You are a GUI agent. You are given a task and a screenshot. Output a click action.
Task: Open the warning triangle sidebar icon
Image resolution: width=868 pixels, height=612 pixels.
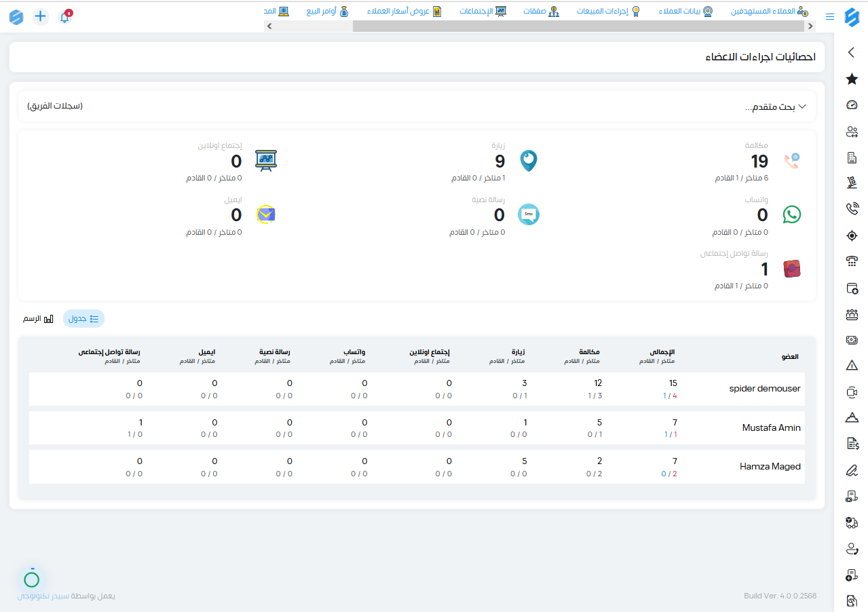852,366
